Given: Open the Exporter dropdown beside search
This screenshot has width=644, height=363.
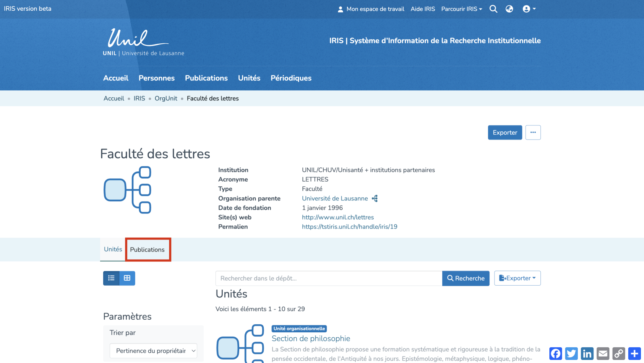Looking at the screenshot, I should 517,278.
